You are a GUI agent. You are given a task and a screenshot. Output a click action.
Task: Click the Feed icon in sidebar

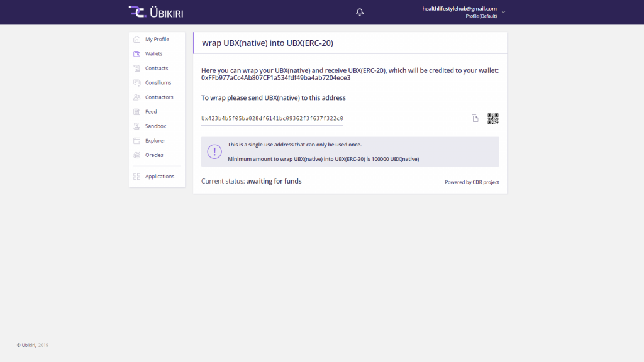pyautogui.click(x=136, y=112)
